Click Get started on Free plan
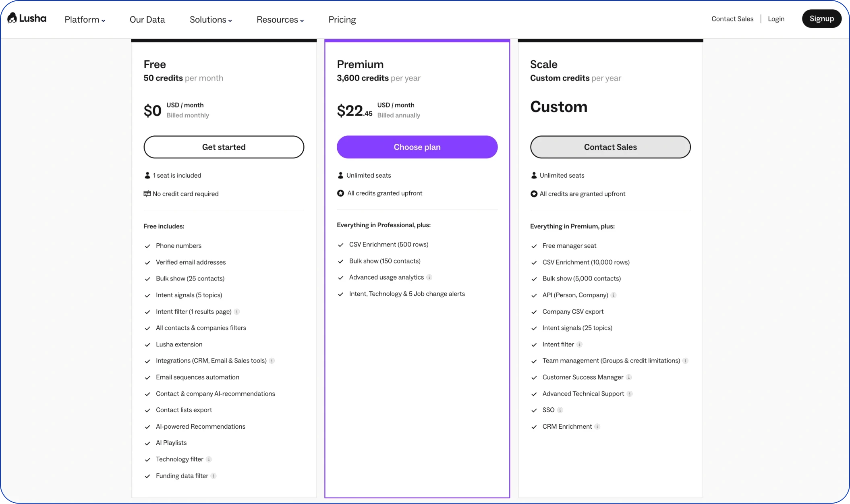850x504 pixels. pyautogui.click(x=224, y=147)
